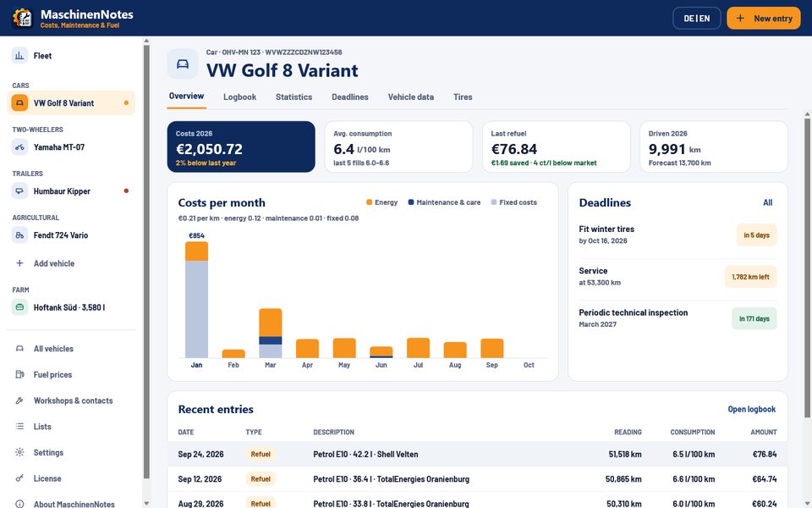Click the Open logbook link

click(x=751, y=409)
